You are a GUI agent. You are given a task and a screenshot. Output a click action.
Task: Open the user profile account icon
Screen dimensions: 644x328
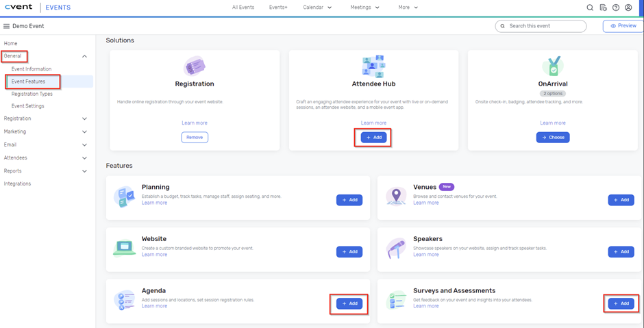[x=628, y=8]
